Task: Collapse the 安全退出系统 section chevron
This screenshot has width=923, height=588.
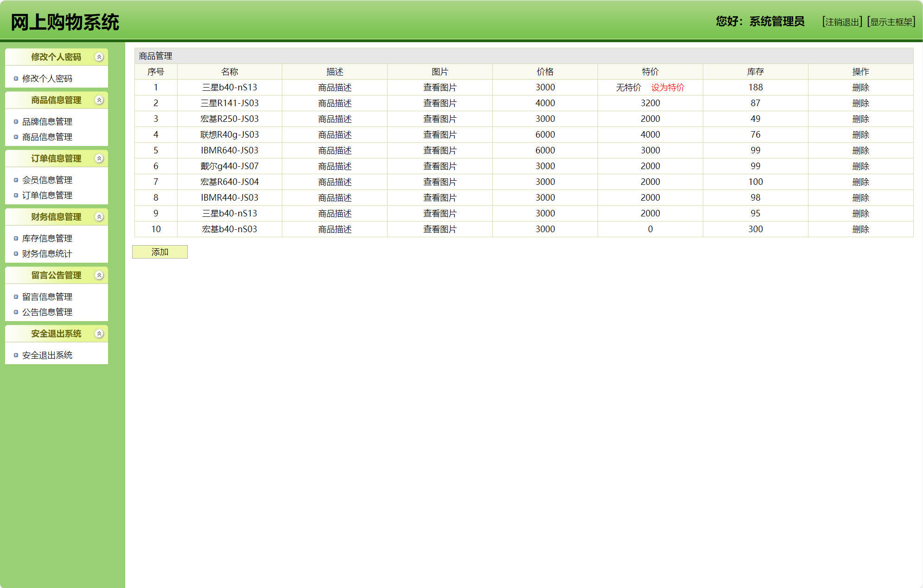Action: [x=99, y=334]
